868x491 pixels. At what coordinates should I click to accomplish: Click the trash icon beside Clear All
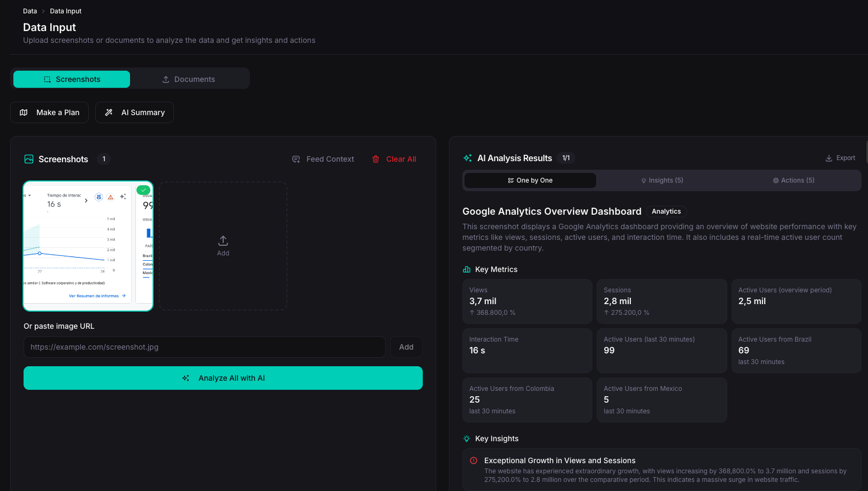(376, 159)
